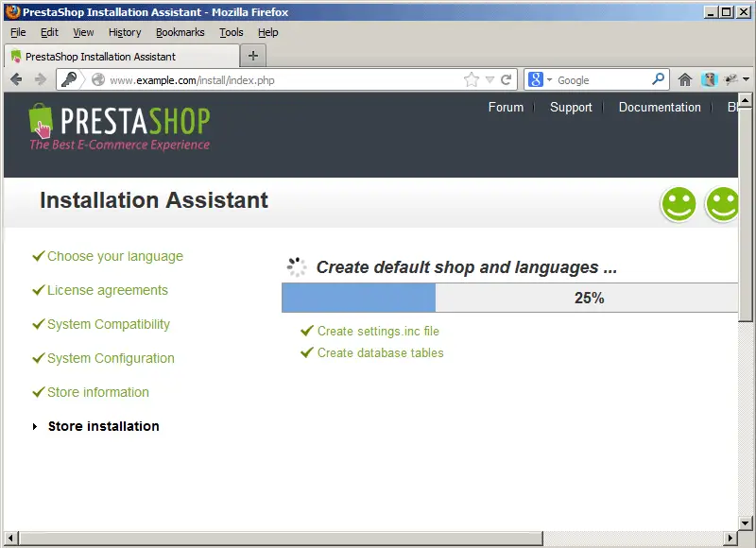
Task: Click the Google search engine icon
Action: (x=536, y=79)
